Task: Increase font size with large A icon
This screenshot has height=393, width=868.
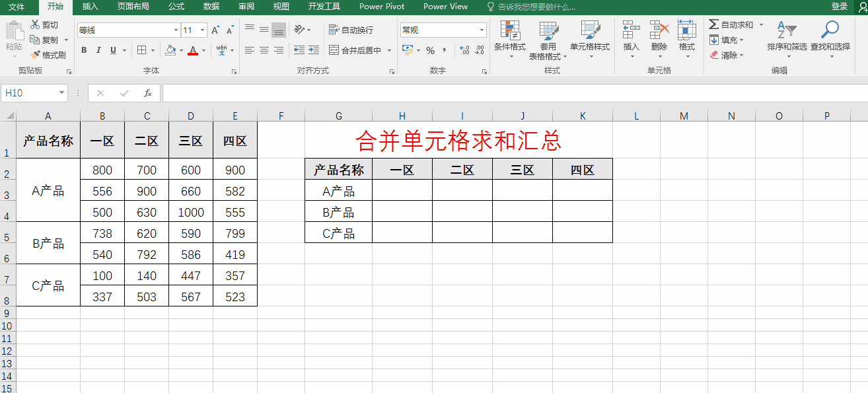Action: coord(215,30)
